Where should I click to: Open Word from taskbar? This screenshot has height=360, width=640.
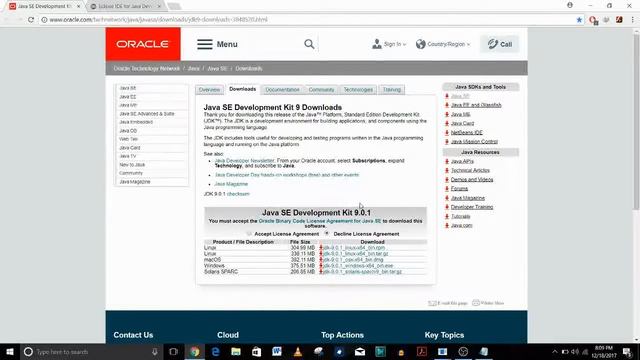pos(277,351)
